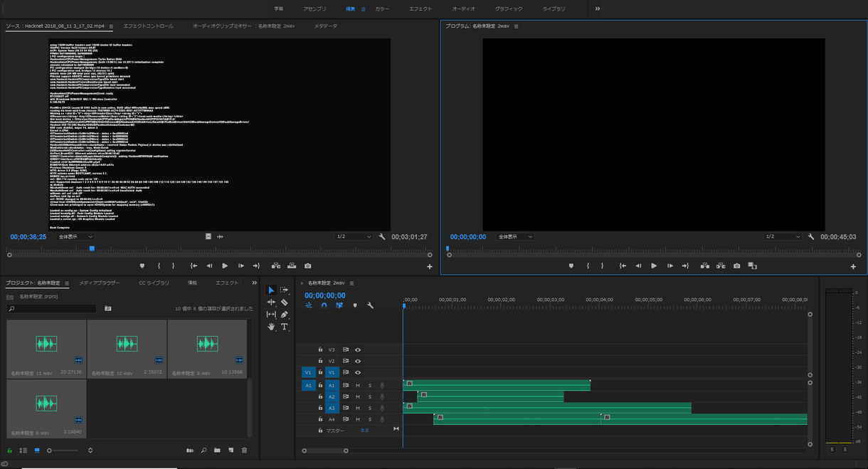Export frame from program monitor
This screenshot has height=469, width=868.
pos(736,265)
